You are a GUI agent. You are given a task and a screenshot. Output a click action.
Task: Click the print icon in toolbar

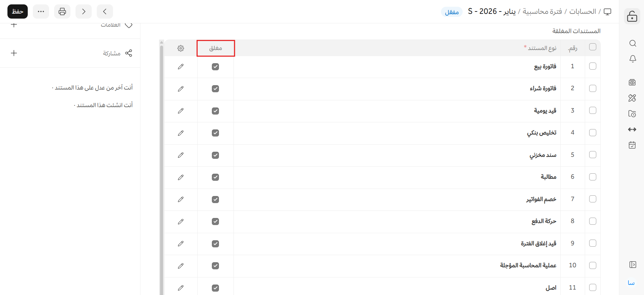[62, 11]
